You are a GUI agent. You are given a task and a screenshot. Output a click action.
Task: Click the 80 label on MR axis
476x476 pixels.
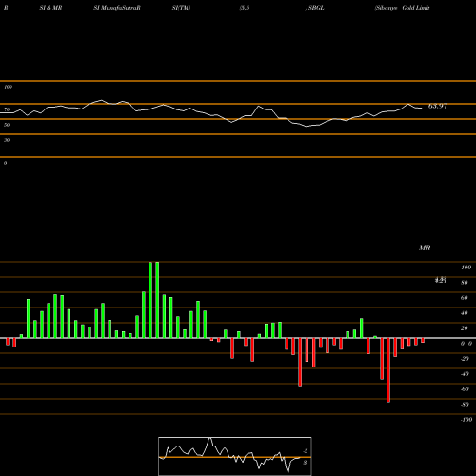(465, 283)
